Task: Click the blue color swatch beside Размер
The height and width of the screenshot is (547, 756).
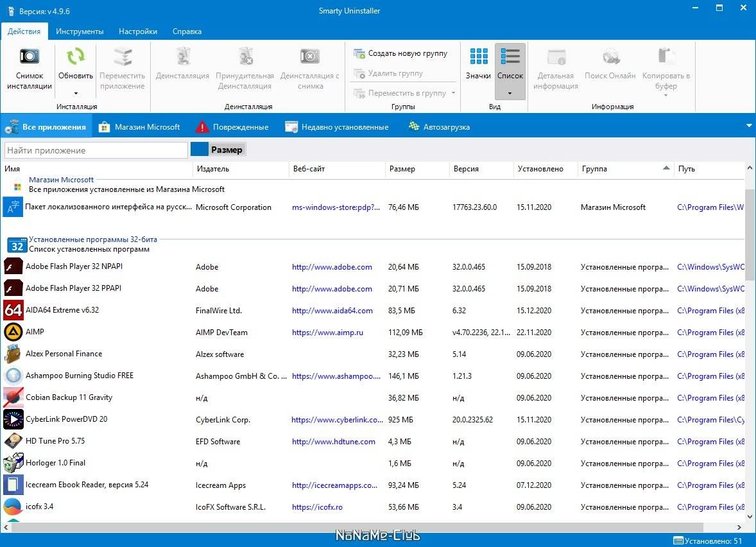Action: (199, 150)
